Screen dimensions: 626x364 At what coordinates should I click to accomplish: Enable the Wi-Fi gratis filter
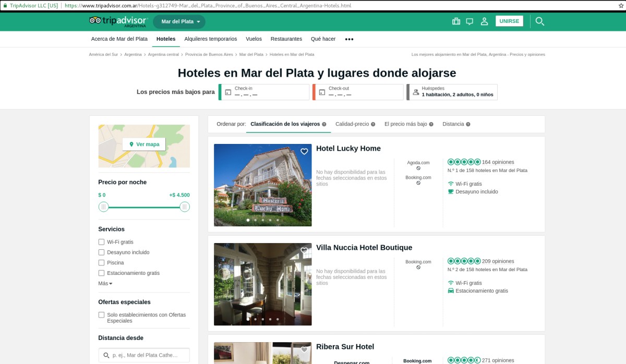pos(101,241)
